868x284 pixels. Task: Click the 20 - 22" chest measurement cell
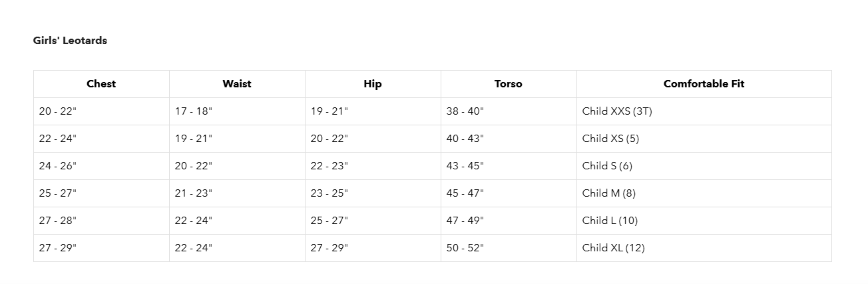58,111
